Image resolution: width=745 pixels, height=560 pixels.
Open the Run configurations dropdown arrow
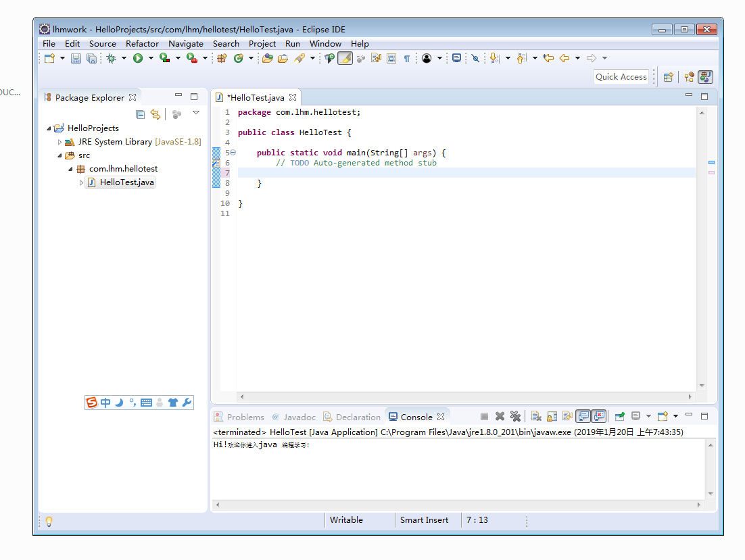[151, 58]
